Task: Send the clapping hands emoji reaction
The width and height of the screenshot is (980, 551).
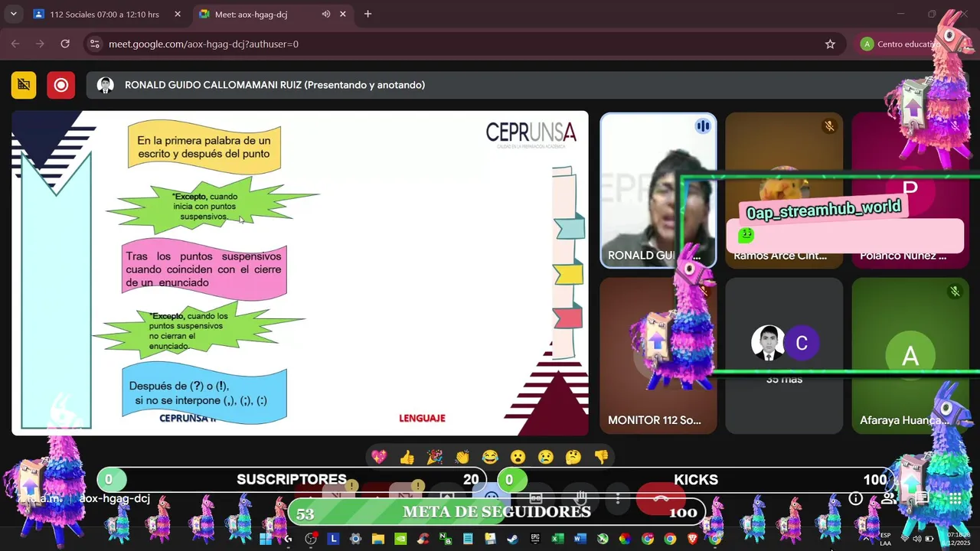Action: pos(462,457)
